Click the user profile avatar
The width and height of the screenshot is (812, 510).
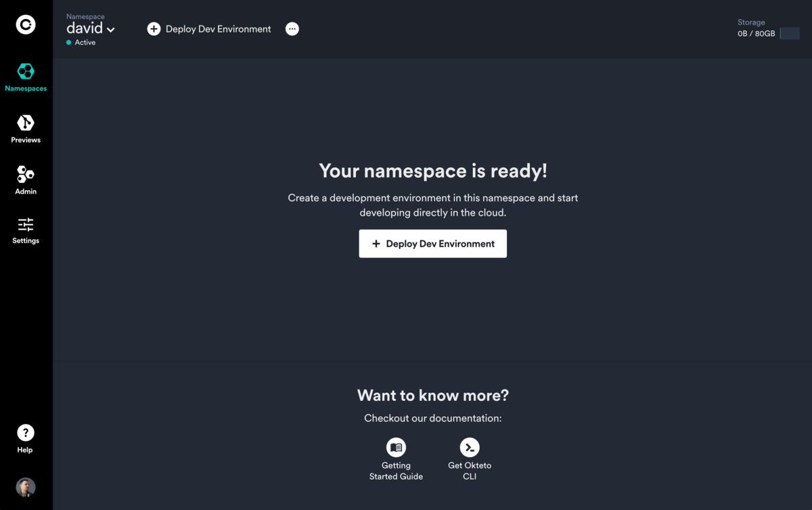(25, 487)
